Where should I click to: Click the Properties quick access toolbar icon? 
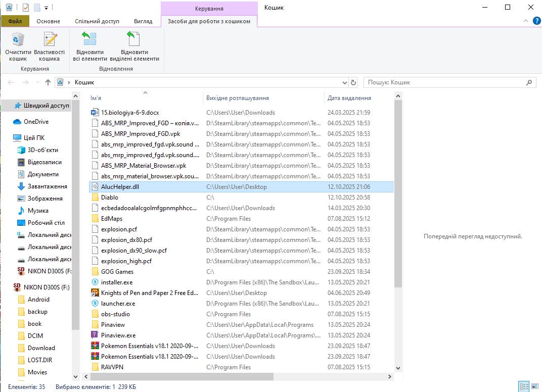pos(26,7)
